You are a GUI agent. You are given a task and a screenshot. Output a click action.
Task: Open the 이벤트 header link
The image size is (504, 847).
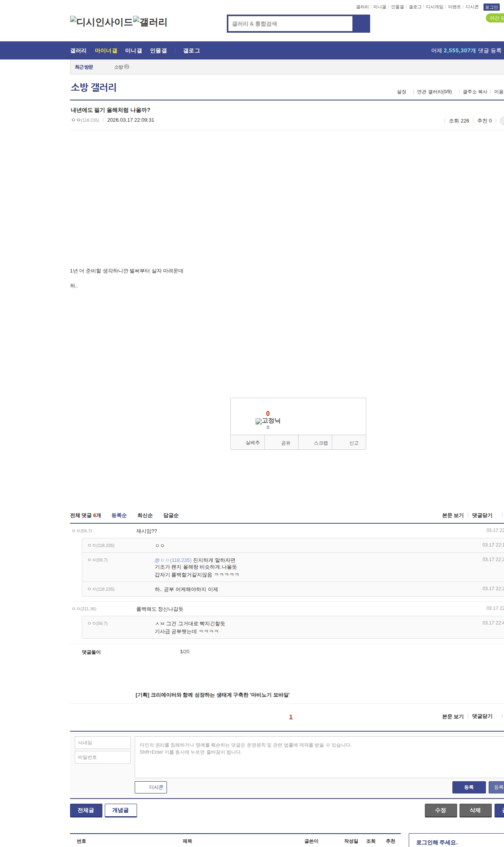pos(454,7)
